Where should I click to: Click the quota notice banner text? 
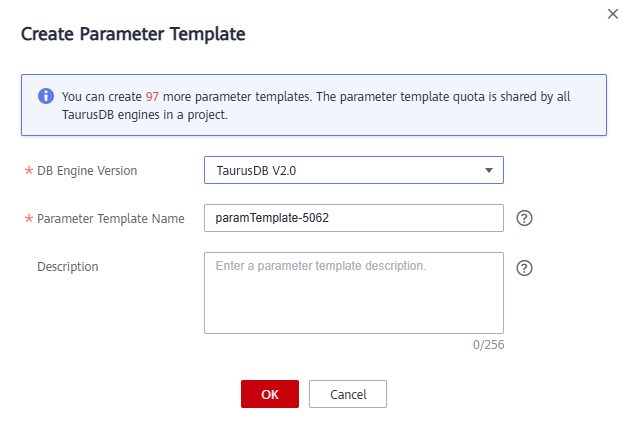coord(316,106)
